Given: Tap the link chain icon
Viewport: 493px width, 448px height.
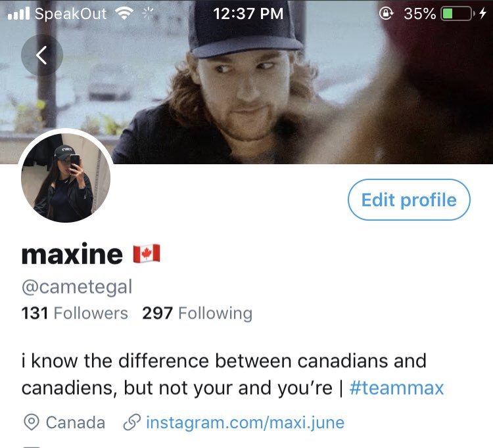Looking at the screenshot, I should point(131,422).
